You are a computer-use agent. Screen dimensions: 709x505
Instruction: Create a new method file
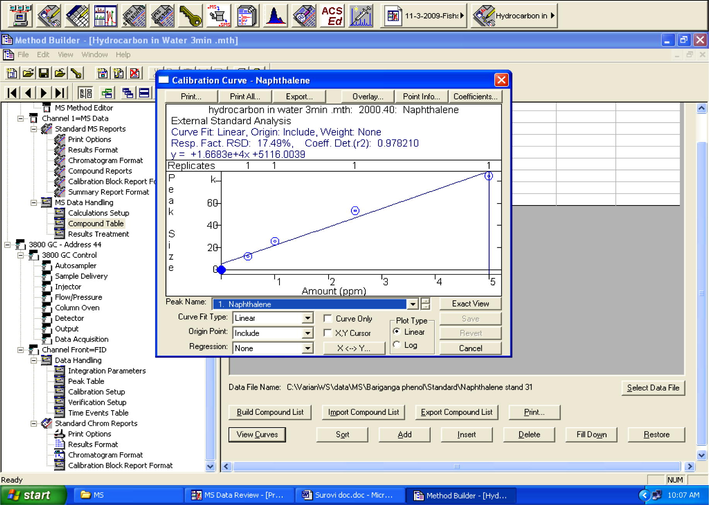(12, 73)
